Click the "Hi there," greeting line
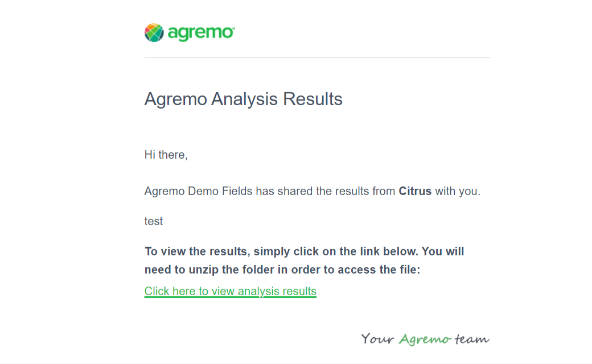The image size is (592, 364). pyautogui.click(x=166, y=154)
